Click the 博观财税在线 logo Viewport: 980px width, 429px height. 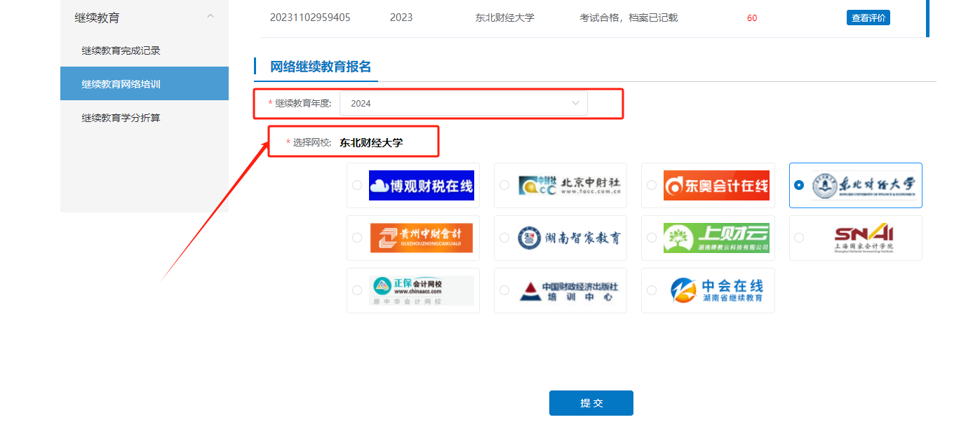pos(421,186)
